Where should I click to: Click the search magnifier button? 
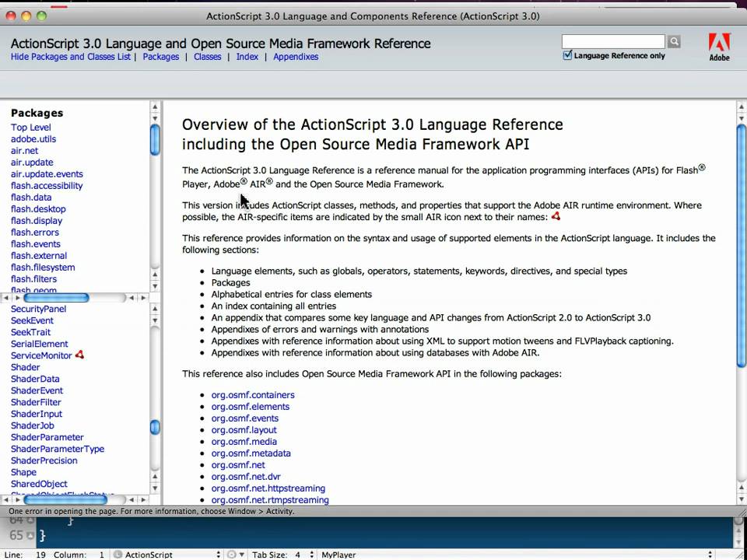pos(674,41)
